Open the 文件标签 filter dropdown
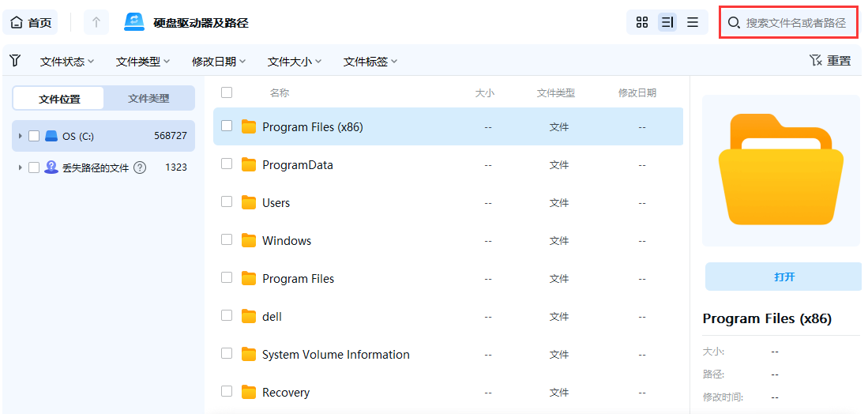The width and height of the screenshot is (868, 414). coord(370,62)
